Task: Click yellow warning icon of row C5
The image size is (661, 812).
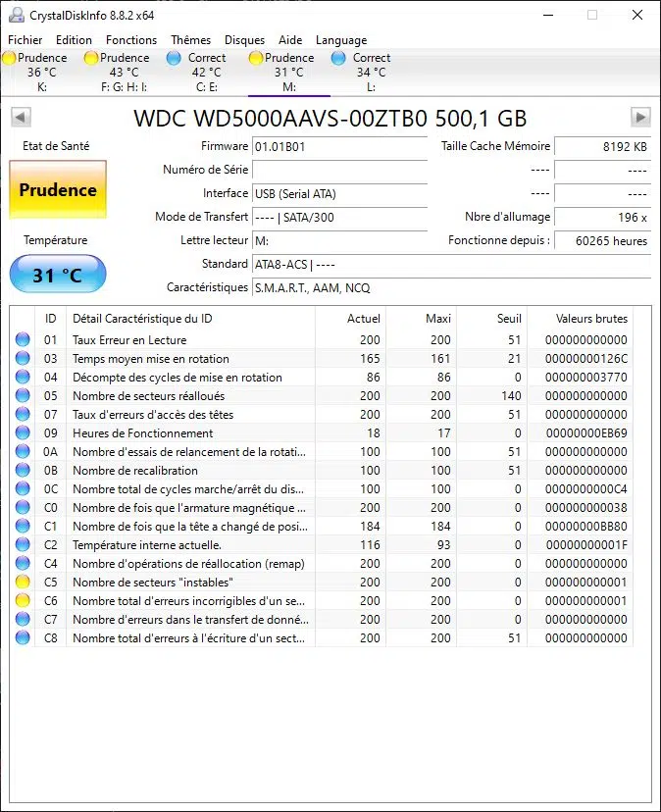Action: tap(23, 583)
